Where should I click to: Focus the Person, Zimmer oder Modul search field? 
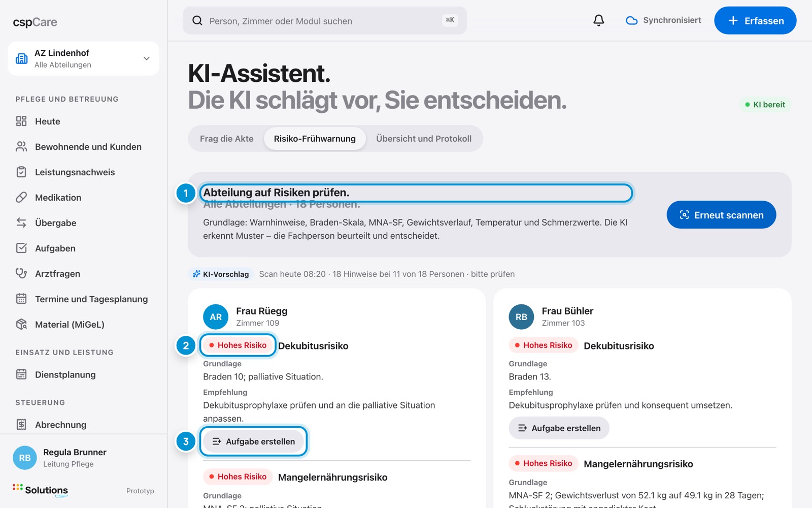325,20
